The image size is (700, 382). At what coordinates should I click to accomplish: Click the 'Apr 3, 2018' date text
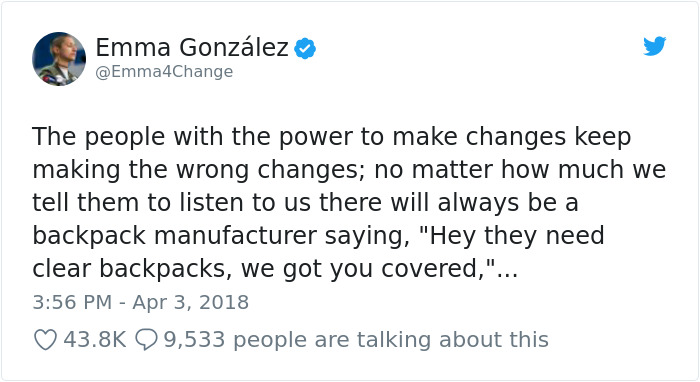[191, 303]
